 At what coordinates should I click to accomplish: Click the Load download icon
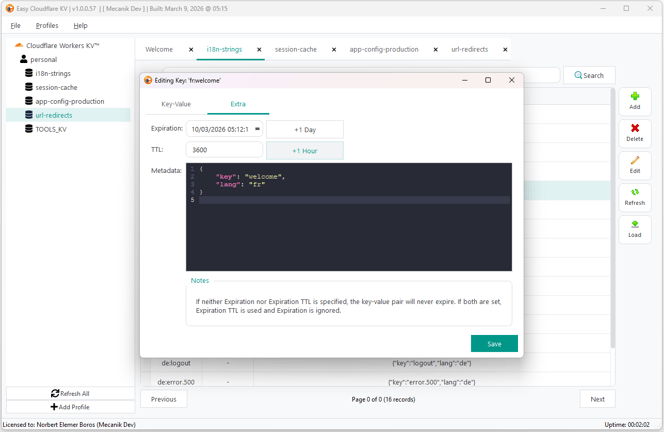[x=634, y=224]
